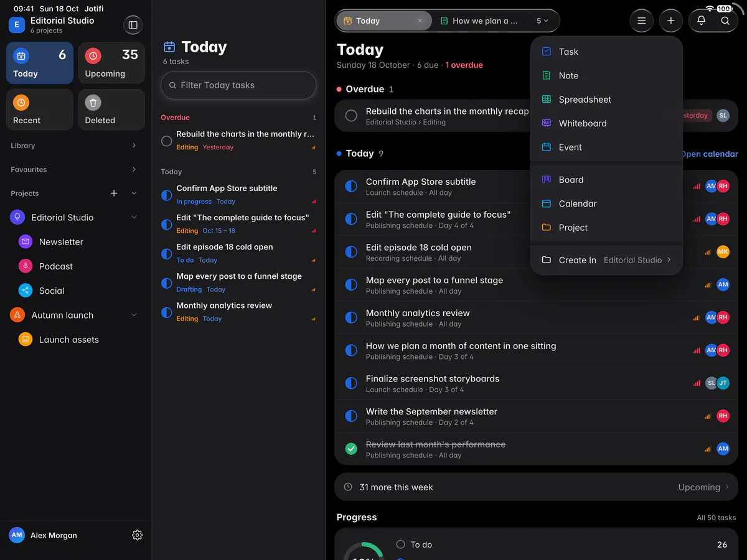Open search magnifier icon
747x560 pixels.
725,21
